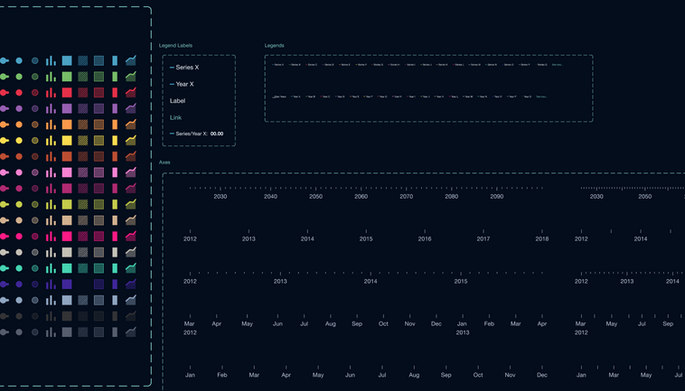This screenshot has height=391, width=685.
Task: Click the 'Legends' section heading
Action: 274,45
